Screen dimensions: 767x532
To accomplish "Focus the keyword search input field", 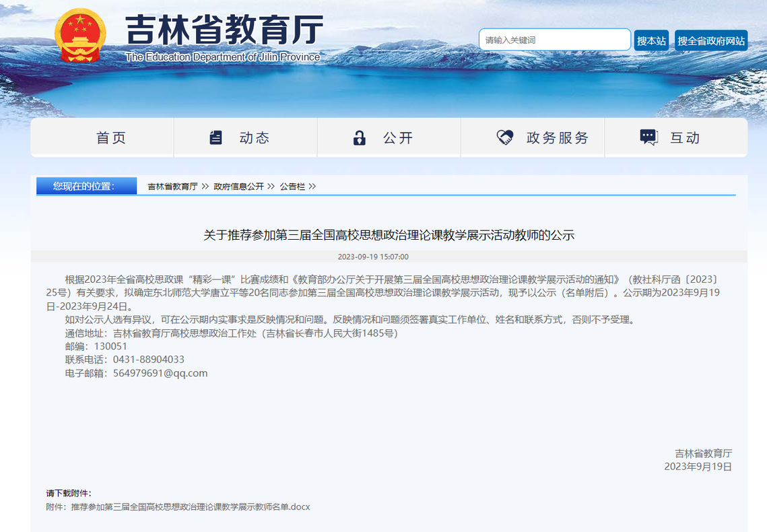I will pos(554,40).
